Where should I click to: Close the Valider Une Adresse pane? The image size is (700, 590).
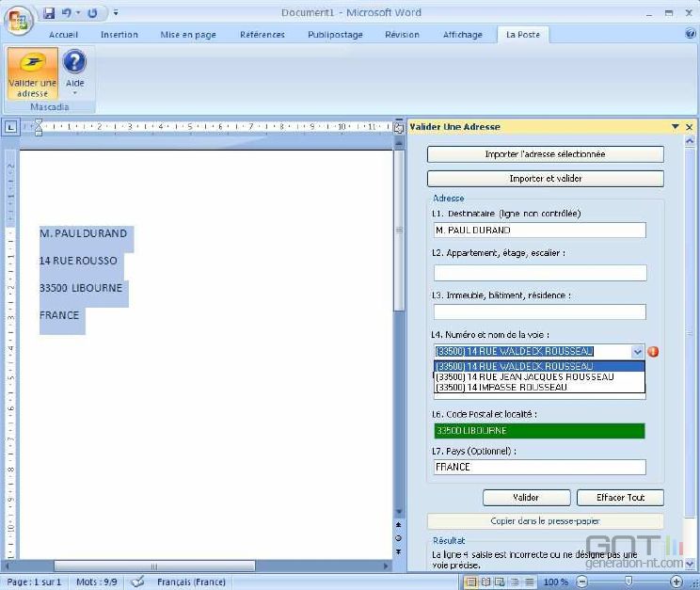[690, 127]
